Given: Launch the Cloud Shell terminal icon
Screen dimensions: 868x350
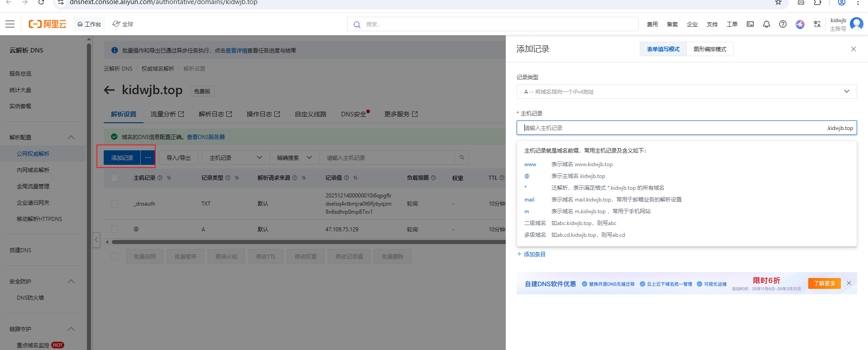Looking at the screenshot, I should point(750,24).
